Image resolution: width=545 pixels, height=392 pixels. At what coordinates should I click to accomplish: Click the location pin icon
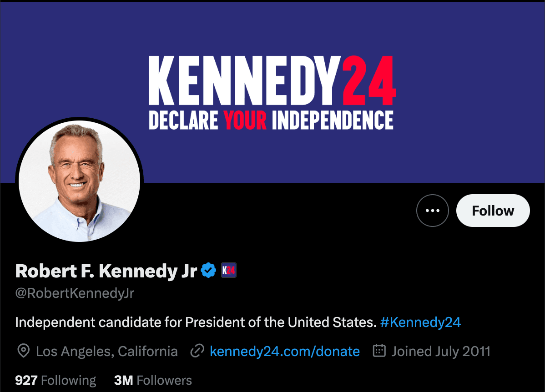coord(23,351)
